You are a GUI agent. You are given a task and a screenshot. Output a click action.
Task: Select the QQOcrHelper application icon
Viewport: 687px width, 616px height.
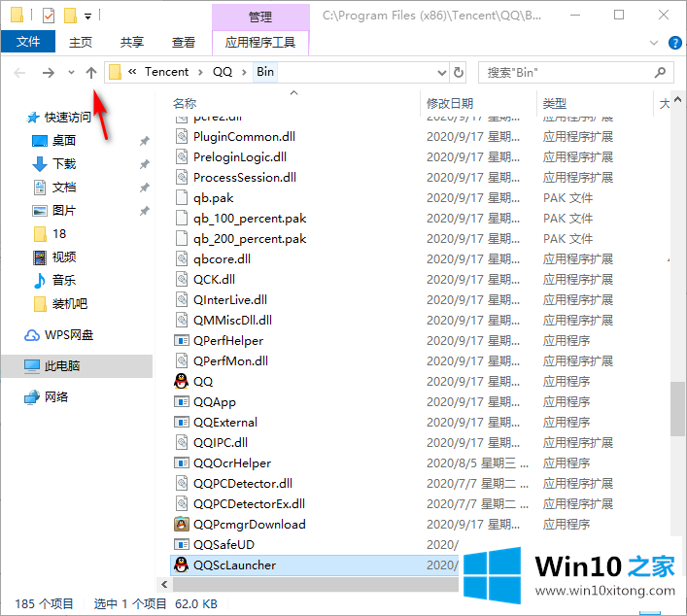pyautogui.click(x=181, y=462)
